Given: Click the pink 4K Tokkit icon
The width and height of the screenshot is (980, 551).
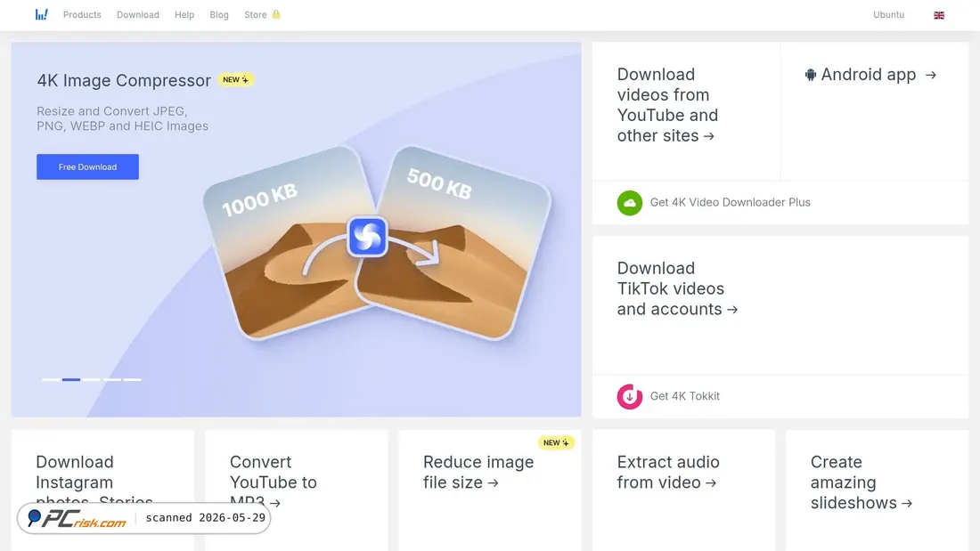Looking at the screenshot, I should 629,397.
